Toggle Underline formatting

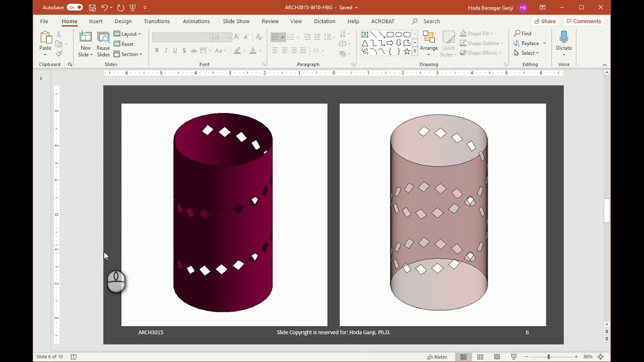pyautogui.click(x=175, y=50)
